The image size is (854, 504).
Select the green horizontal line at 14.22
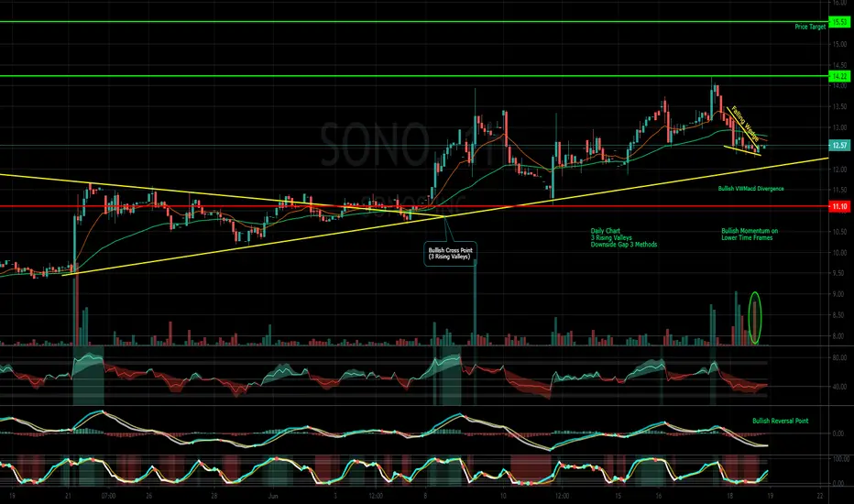414,76
